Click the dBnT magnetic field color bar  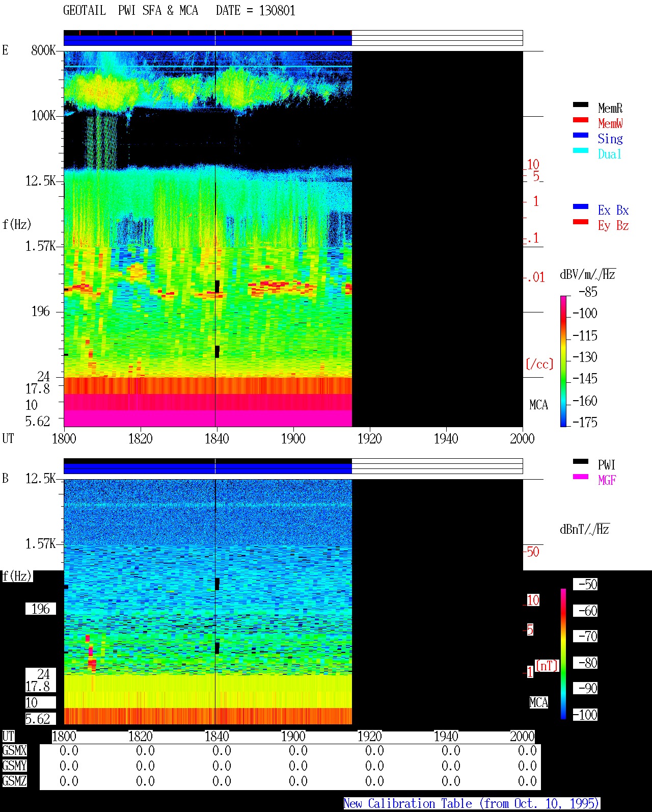(563, 654)
